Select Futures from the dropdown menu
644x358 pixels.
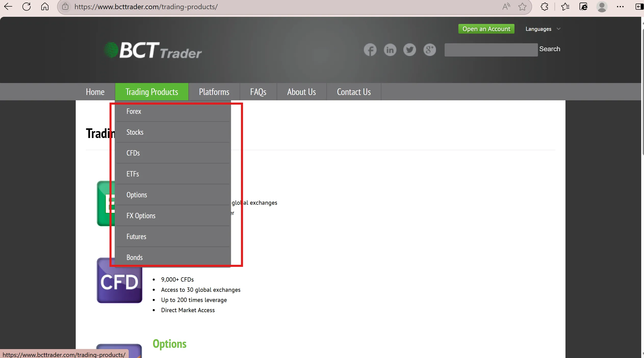click(173, 237)
